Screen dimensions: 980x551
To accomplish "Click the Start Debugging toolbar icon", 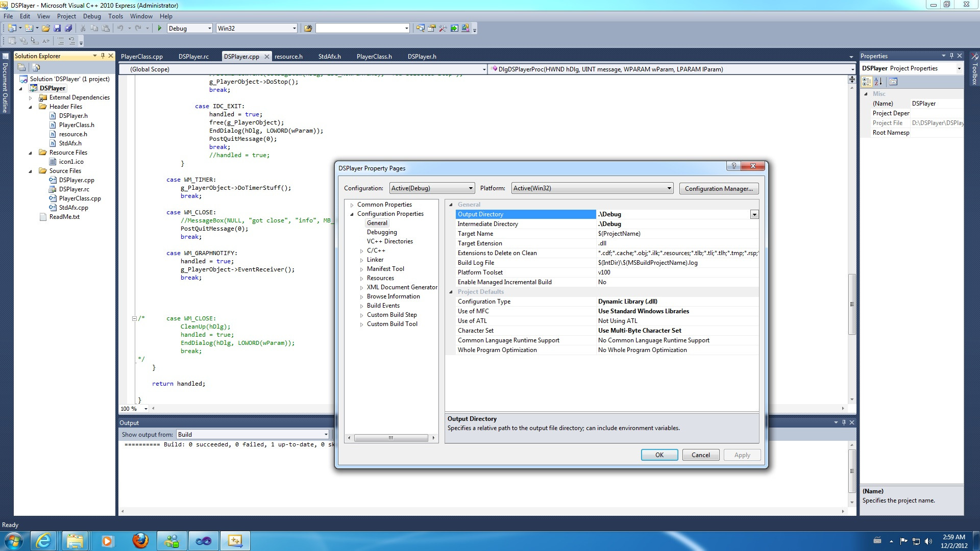I will [x=160, y=28].
